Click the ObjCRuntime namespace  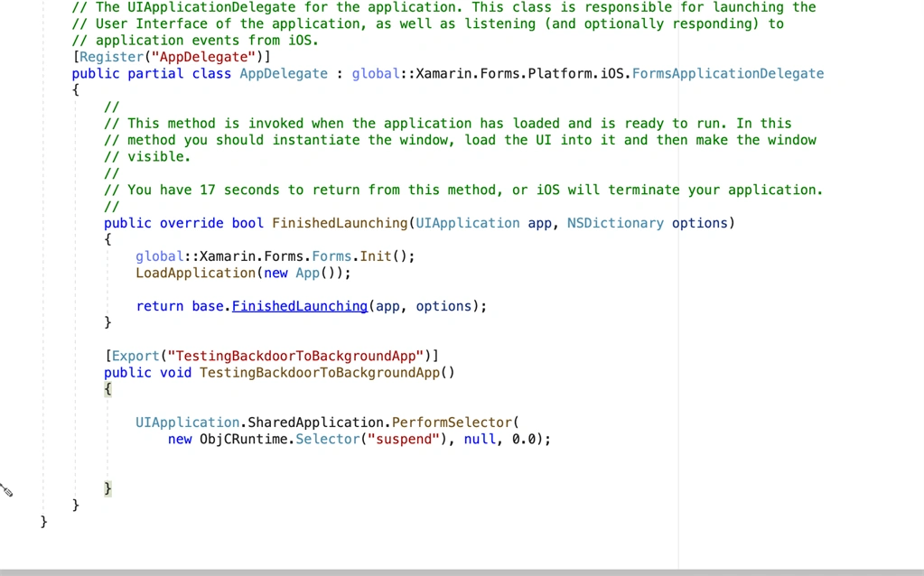click(243, 440)
